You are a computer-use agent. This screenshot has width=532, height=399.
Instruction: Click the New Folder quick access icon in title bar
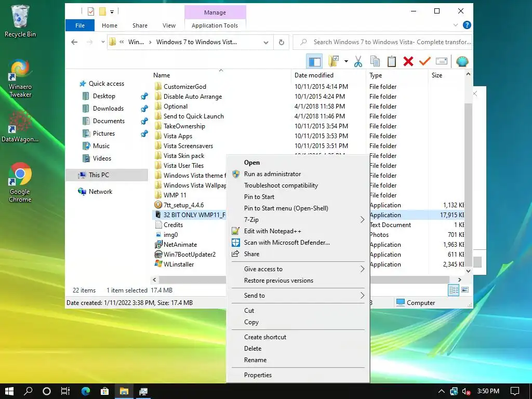tap(102, 11)
